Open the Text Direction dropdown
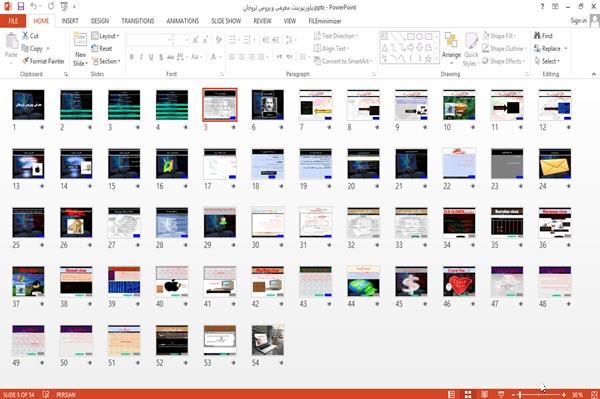This screenshot has height=399, width=600. (336, 36)
